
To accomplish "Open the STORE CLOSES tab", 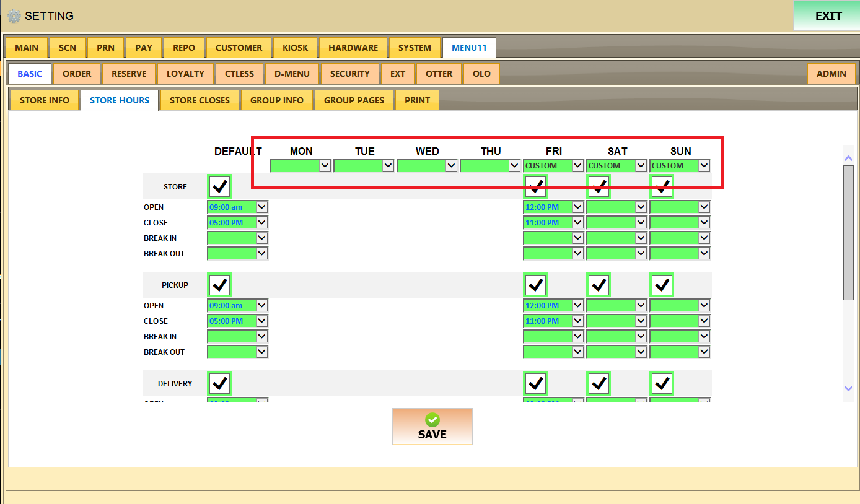I will tap(200, 100).
